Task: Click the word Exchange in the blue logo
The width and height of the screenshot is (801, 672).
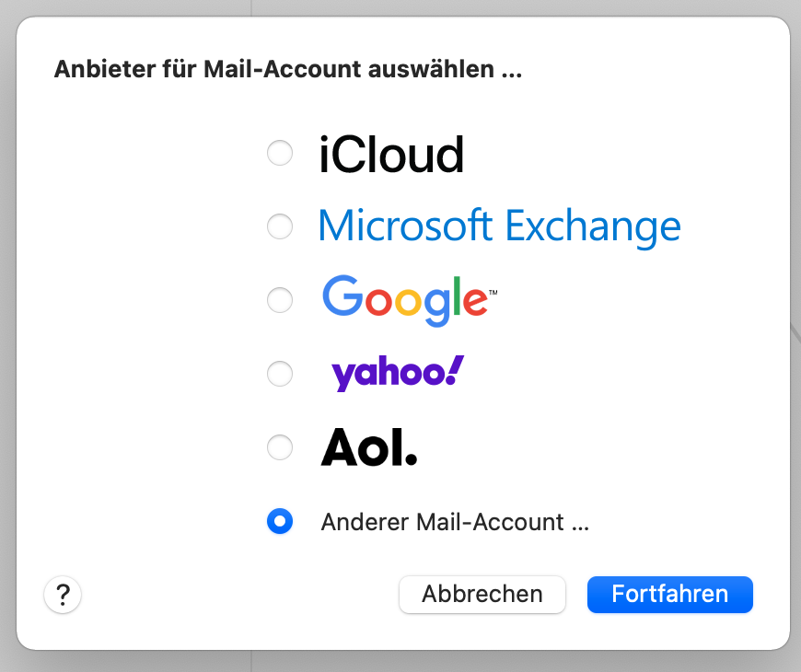Action: tap(594, 226)
